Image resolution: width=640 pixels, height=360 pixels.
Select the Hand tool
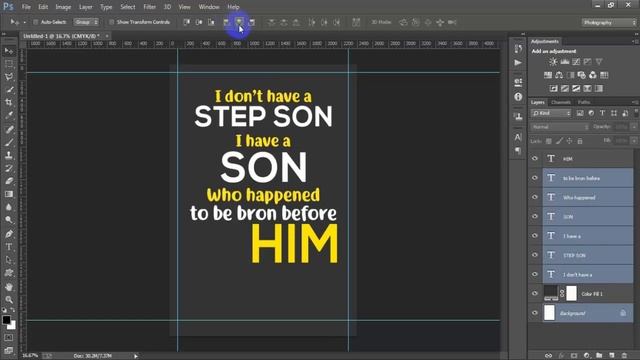click(9, 287)
